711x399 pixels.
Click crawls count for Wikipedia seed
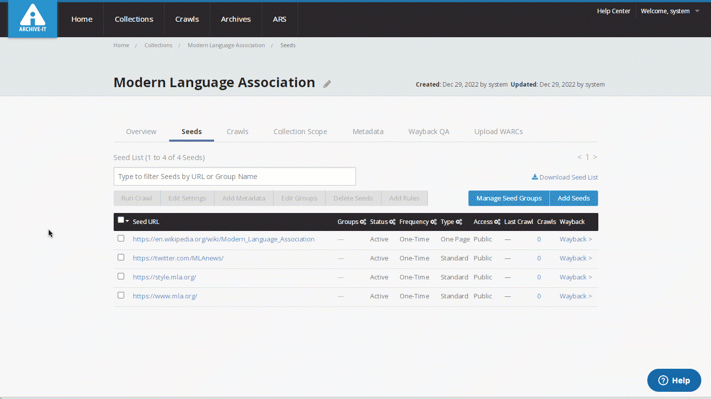[x=539, y=239]
